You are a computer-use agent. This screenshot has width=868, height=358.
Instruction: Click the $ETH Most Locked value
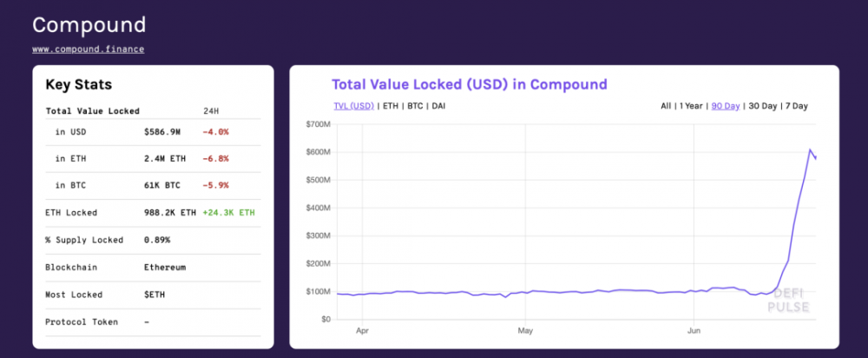155,295
